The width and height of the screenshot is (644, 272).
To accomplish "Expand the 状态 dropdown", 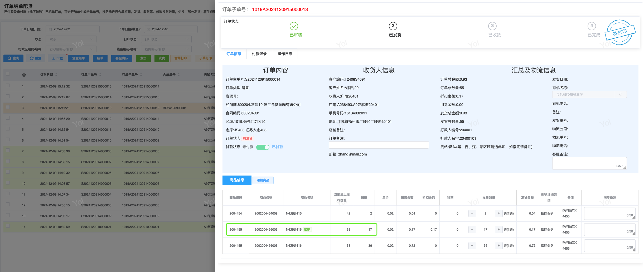I will click(71, 39).
